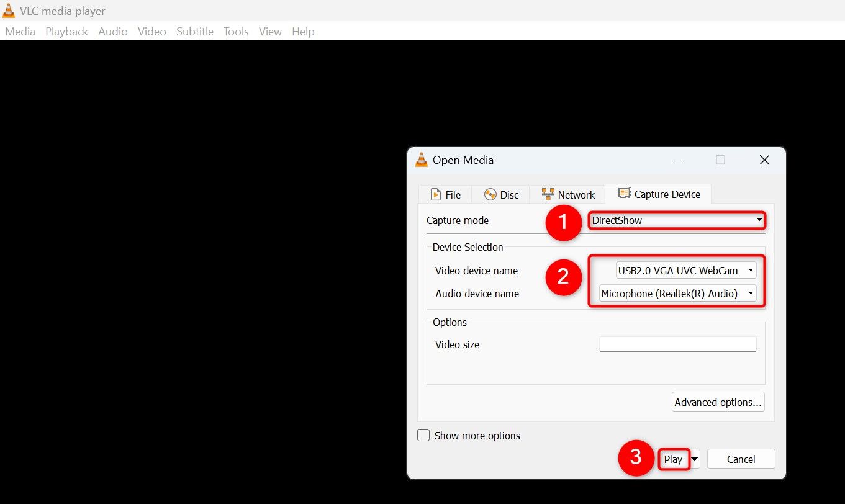Click the VLC cone icon in title bar
The image size is (845, 504).
coord(9,11)
